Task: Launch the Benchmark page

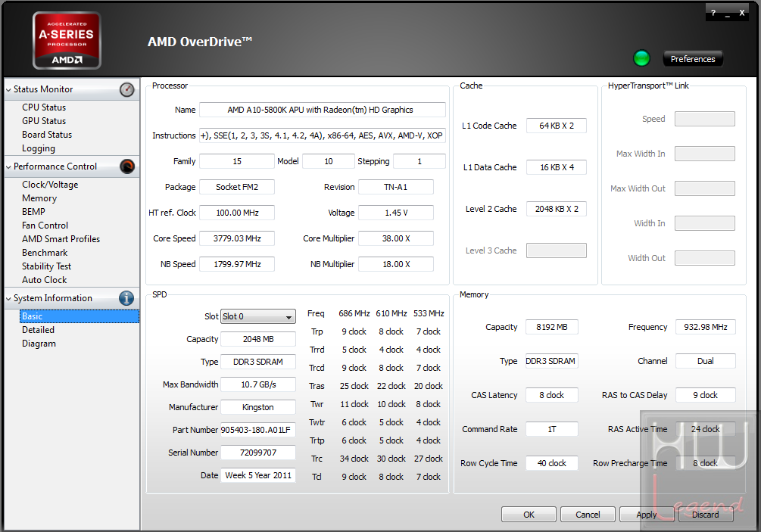Action: (45, 252)
